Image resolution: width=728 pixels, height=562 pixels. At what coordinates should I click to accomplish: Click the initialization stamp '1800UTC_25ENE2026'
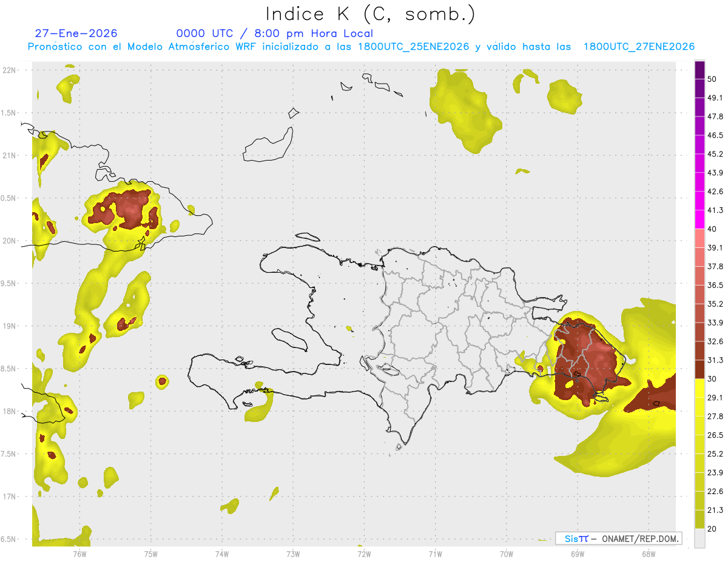coord(414,47)
